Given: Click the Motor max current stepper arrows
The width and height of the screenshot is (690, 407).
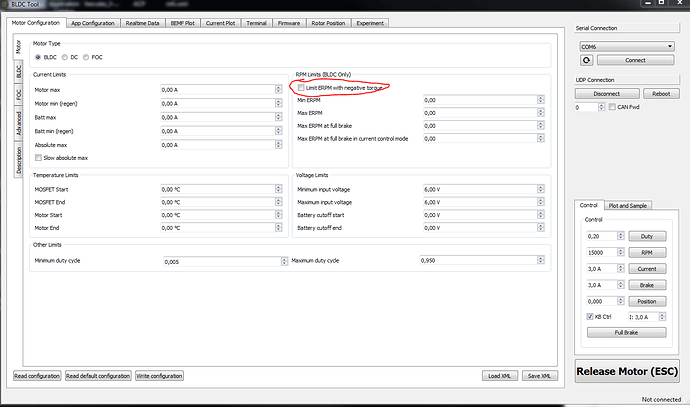Looking at the screenshot, I should click(277, 90).
